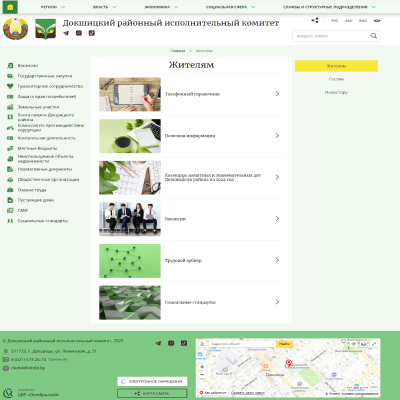
Task: Open the header Instagram icon
Action: [79, 33]
